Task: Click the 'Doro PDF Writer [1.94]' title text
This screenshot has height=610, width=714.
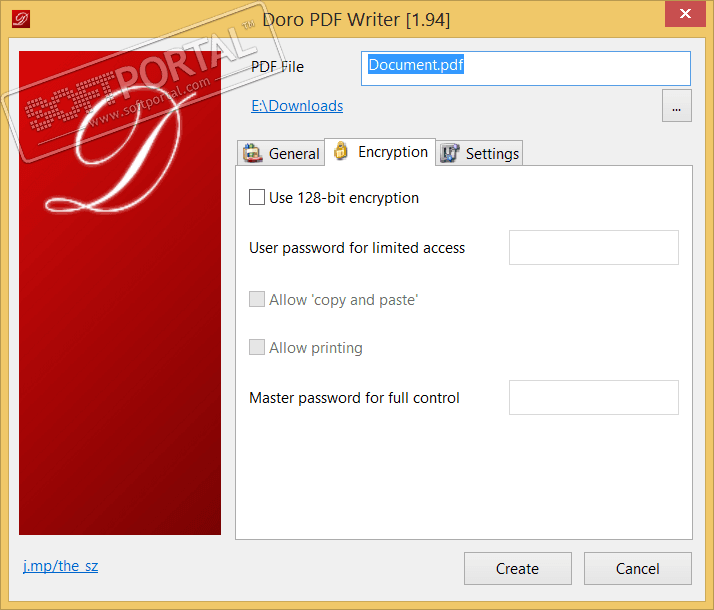Action: point(357,20)
